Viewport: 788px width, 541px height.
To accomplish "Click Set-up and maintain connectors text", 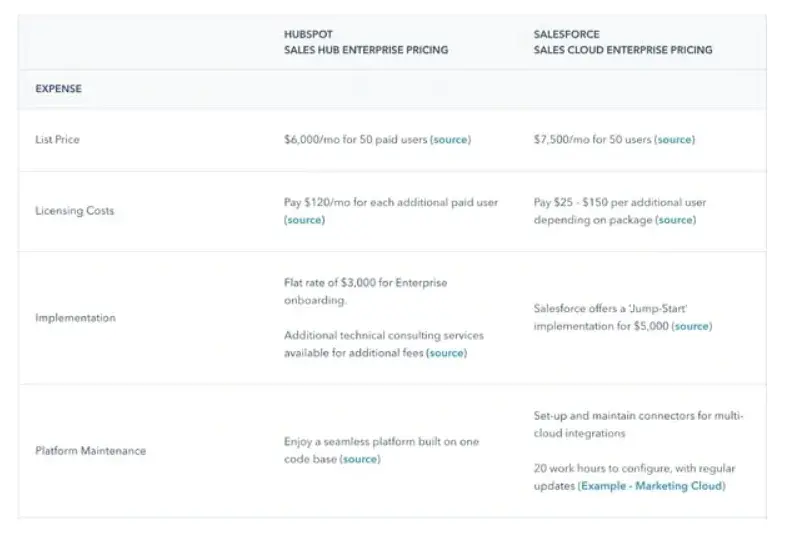I will (638, 415).
